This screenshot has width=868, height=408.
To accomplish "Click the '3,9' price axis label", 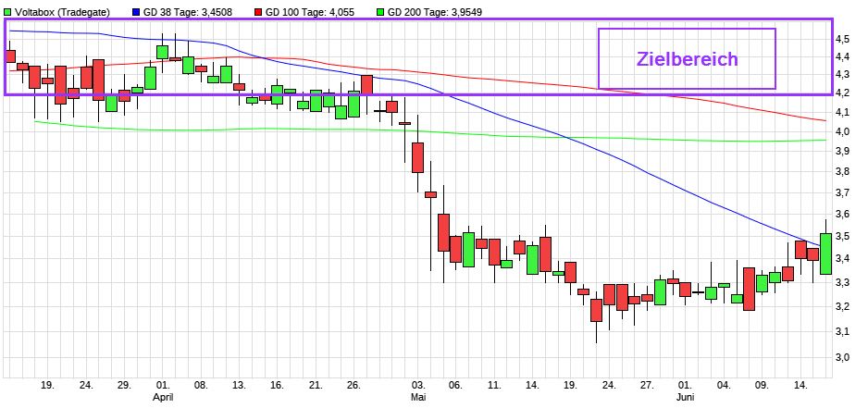I will (x=843, y=152).
